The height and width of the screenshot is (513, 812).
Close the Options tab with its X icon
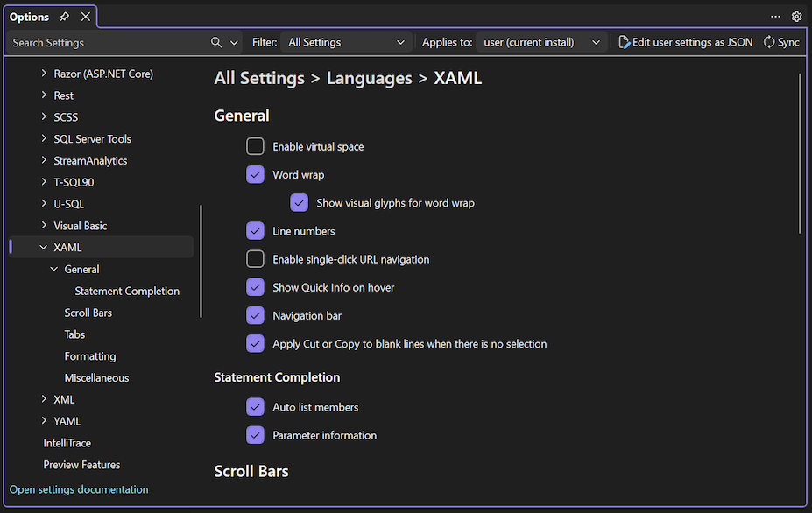84,16
